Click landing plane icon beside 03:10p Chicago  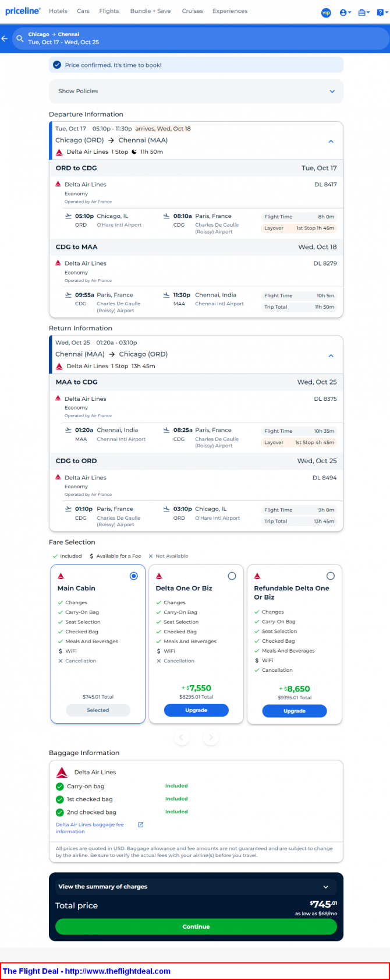pos(166,509)
